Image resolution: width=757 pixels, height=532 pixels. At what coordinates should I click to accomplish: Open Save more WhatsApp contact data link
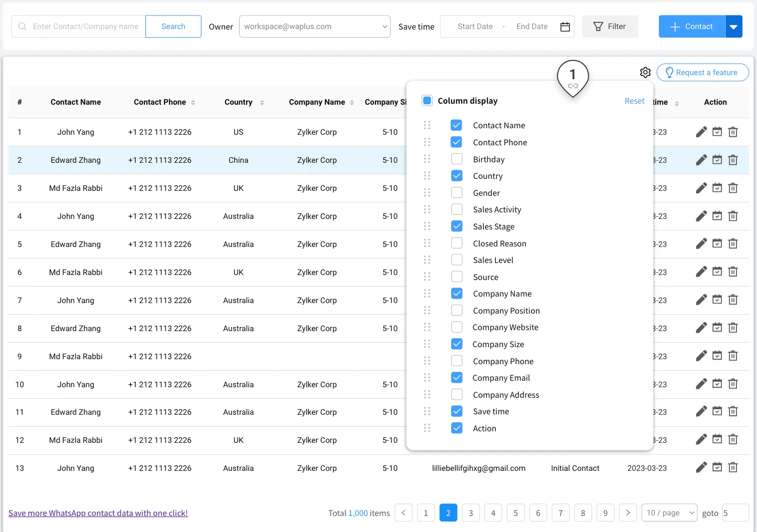point(98,513)
